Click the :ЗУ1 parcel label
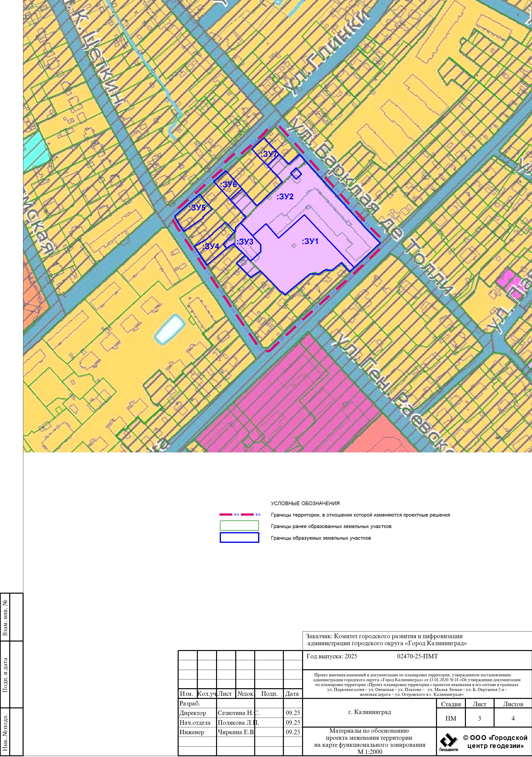The width and height of the screenshot is (532, 757). [310, 241]
